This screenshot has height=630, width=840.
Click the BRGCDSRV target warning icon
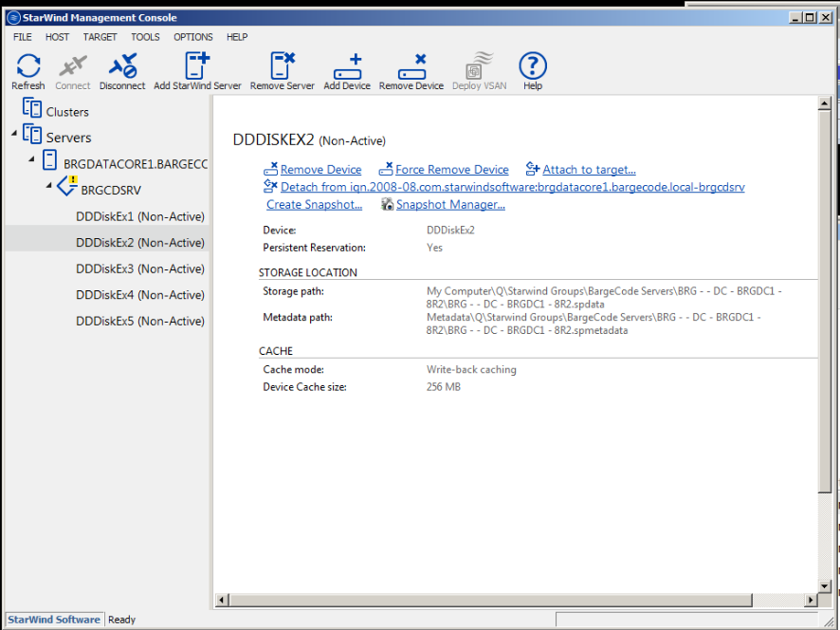coord(68,186)
